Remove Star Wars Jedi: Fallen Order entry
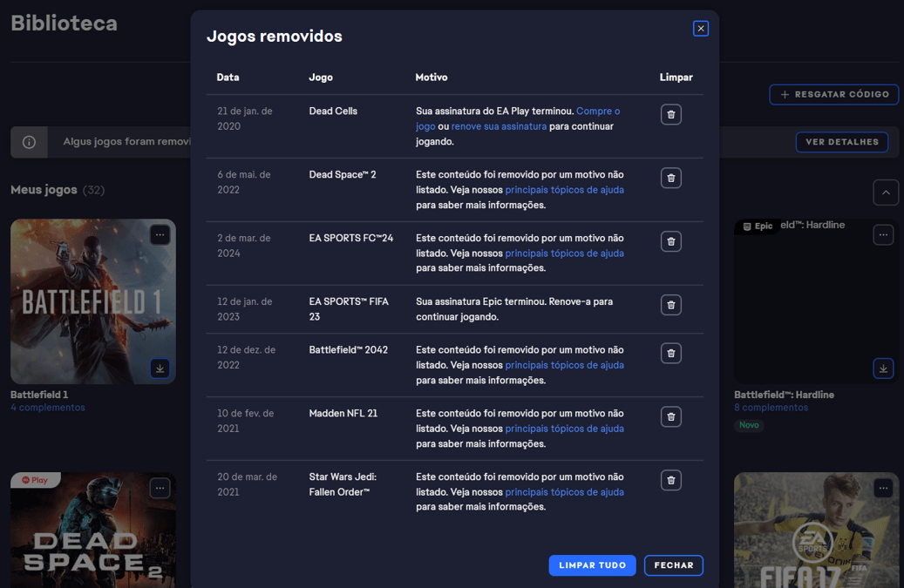 pos(670,480)
